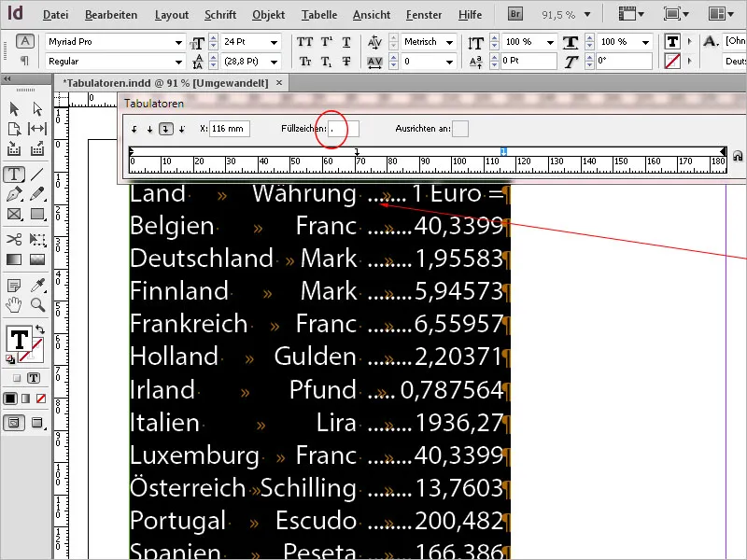The image size is (747, 560).
Task: Select the Zoom tool
Action: tap(36, 306)
